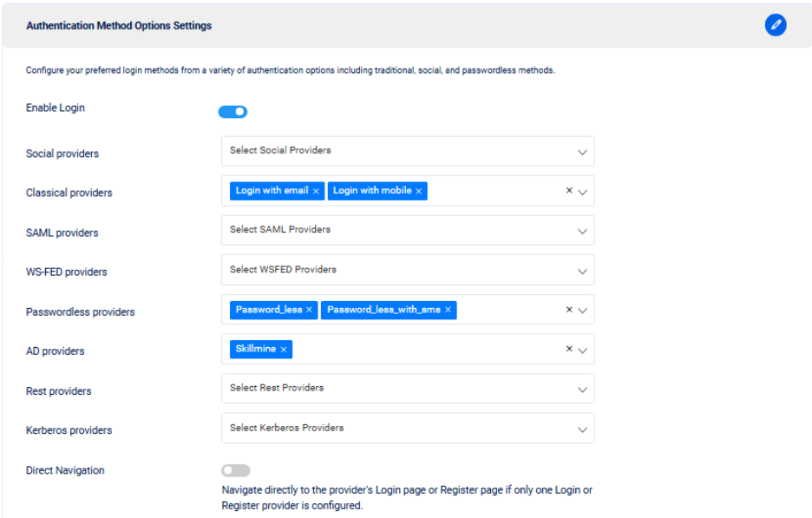
Task: Expand Passwordless providers dropdown arrow
Action: (x=583, y=311)
